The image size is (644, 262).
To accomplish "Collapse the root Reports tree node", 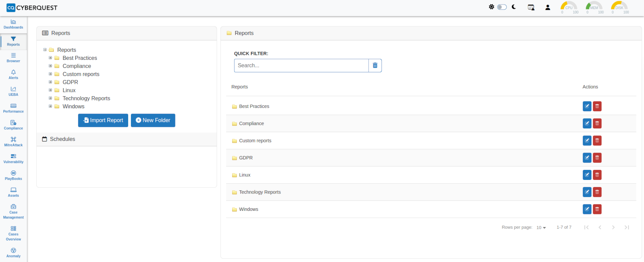I will click(45, 50).
